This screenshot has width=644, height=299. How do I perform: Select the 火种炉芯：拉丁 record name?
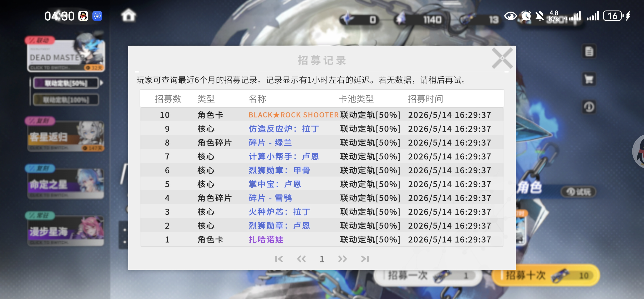tap(279, 212)
